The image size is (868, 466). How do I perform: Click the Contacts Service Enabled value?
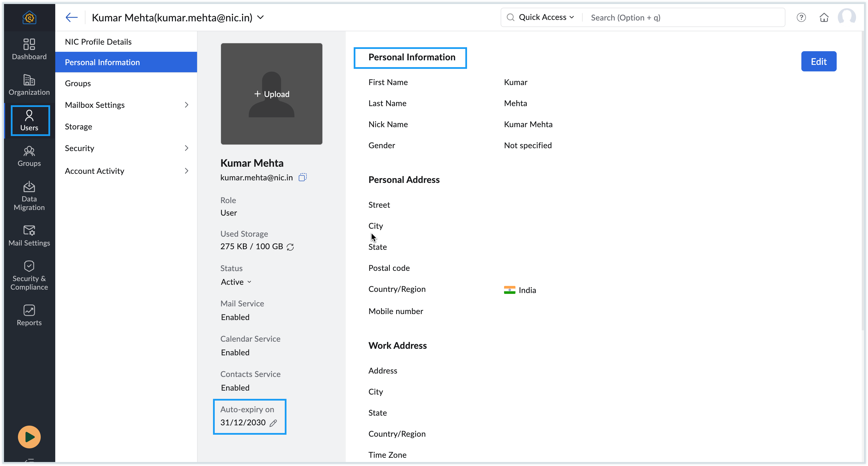point(235,388)
